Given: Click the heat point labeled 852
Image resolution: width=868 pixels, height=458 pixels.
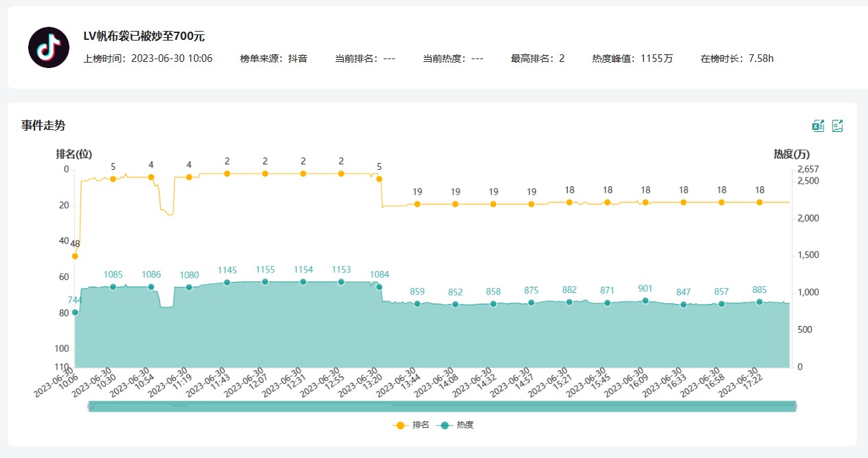Looking at the screenshot, I should pos(455,304).
